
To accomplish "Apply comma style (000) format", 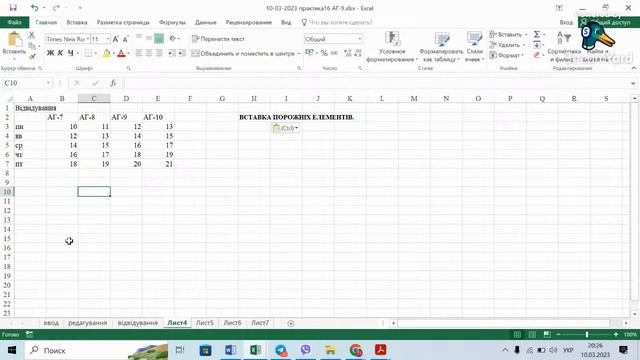I will (335, 53).
